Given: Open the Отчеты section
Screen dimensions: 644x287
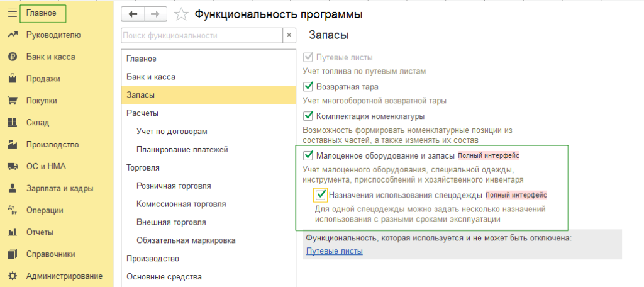Looking at the screenshot, I should [40, 232].
